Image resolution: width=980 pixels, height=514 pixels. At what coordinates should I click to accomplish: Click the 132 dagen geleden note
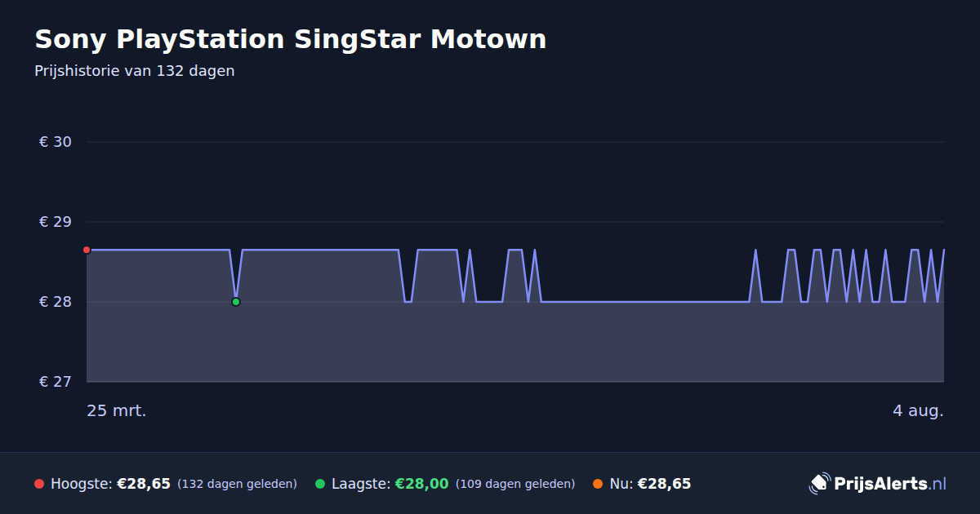click(237, 484)
